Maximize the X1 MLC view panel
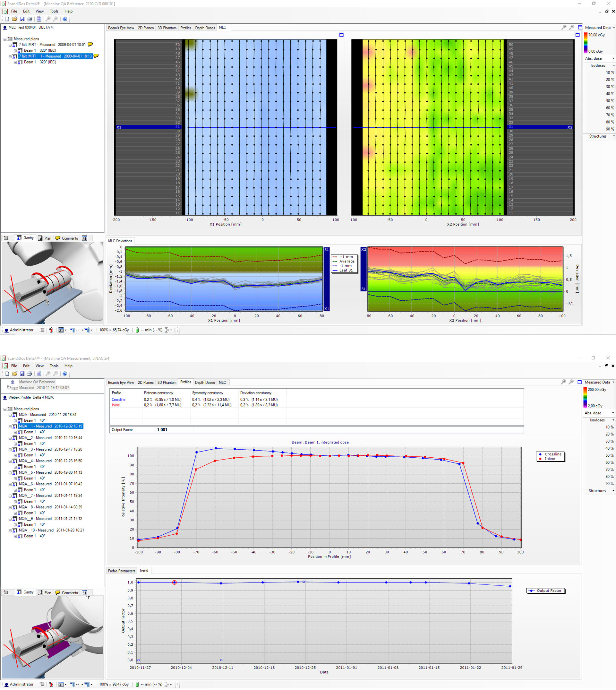616x690 pixels. 341,35
